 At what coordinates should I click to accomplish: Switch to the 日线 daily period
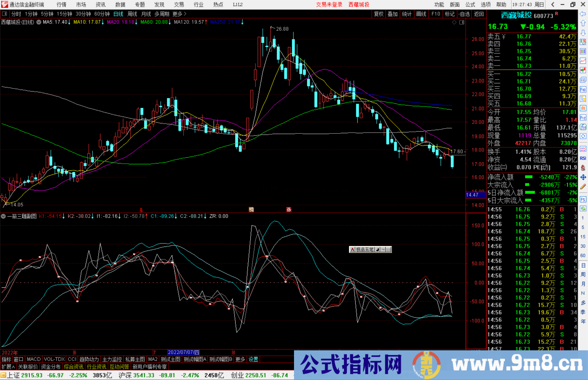[x=118, y=14]
